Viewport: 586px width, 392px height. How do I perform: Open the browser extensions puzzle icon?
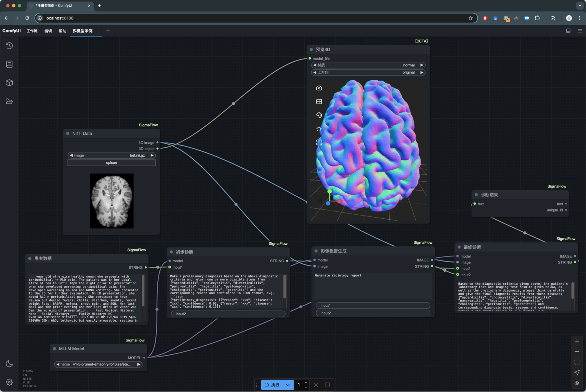click(x=537, y=18)
